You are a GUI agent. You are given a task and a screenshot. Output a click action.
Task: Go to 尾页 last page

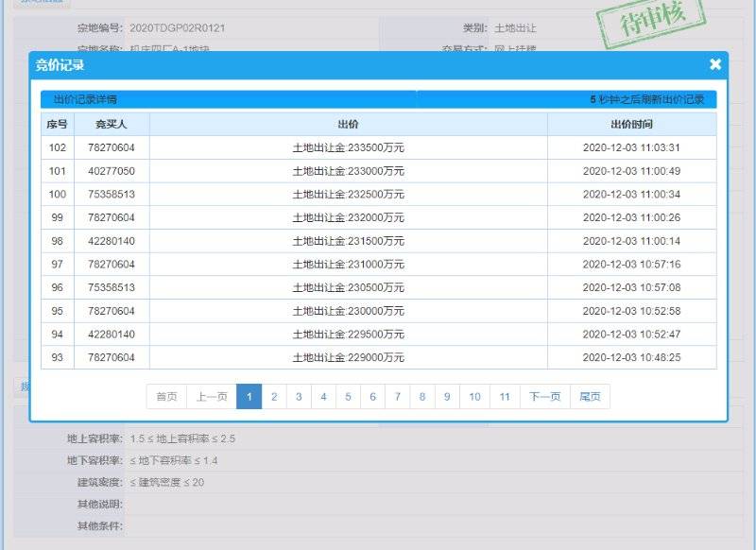pos(590,397)
